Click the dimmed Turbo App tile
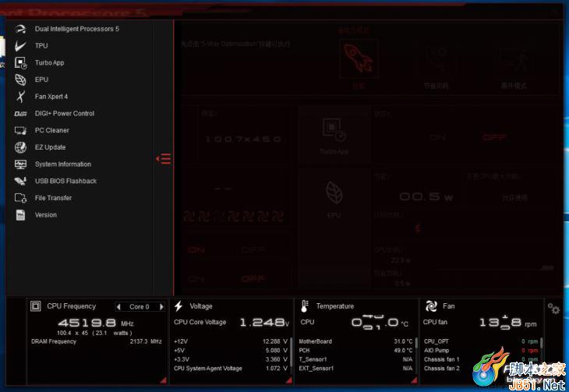The image size is (569, 392). point(334,136)
